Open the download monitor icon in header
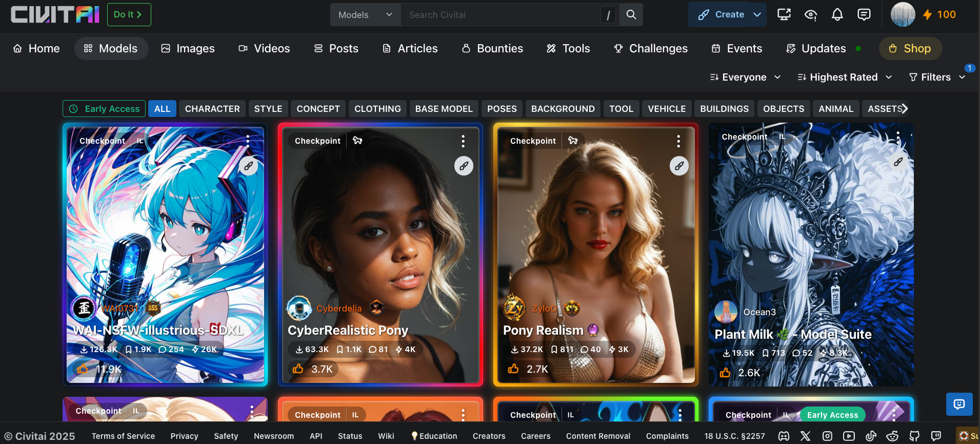Image resolution: width=980 pixels, height=444 pixels. pos(784,15)
